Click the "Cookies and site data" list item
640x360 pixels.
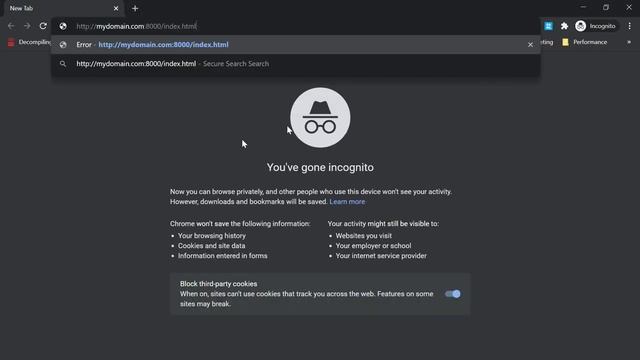click(x=211, y=246)
